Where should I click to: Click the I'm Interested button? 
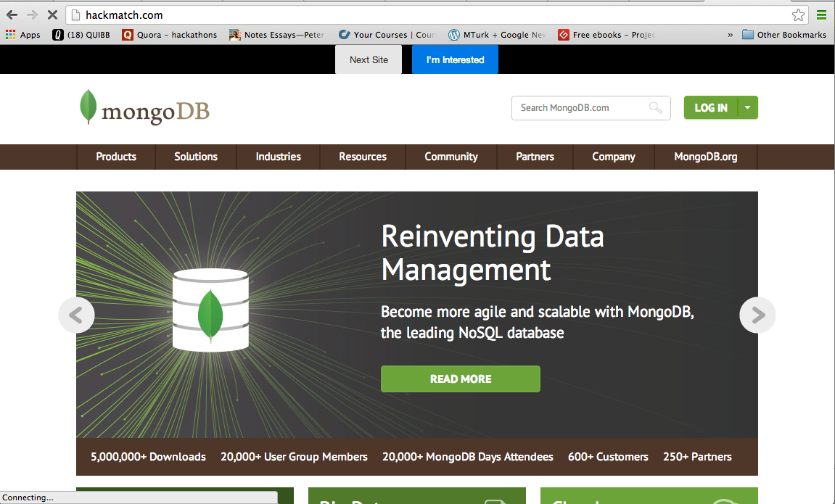pyautogui.click(x=456, y=59)
